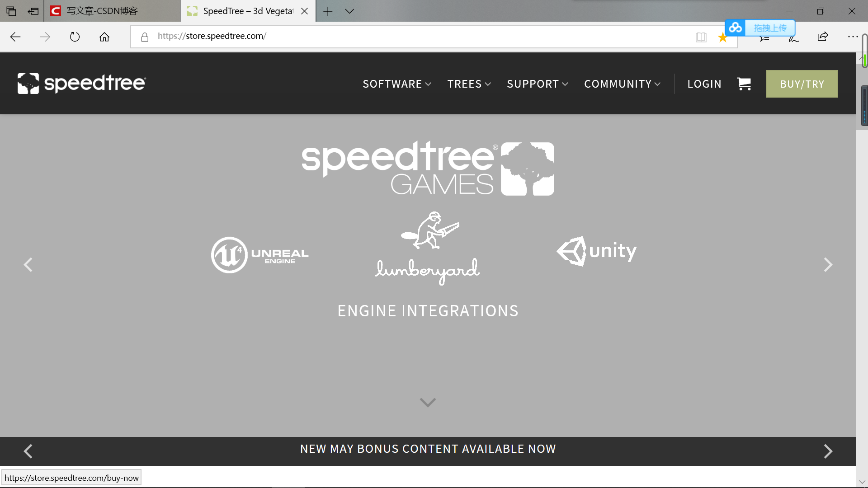Click the downward chevron below Engine Integrations
This screenshot has width=868, height=488.
click(427, 403)
